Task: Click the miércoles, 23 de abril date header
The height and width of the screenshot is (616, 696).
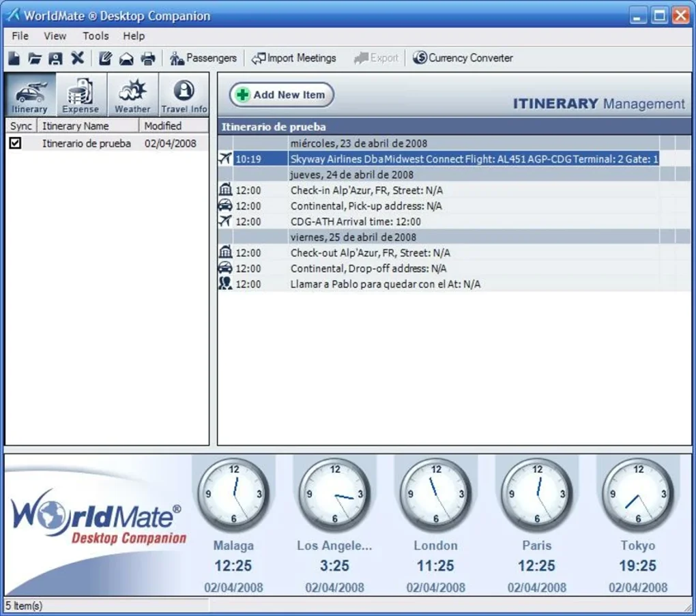Action: click(x=454, y=143)
